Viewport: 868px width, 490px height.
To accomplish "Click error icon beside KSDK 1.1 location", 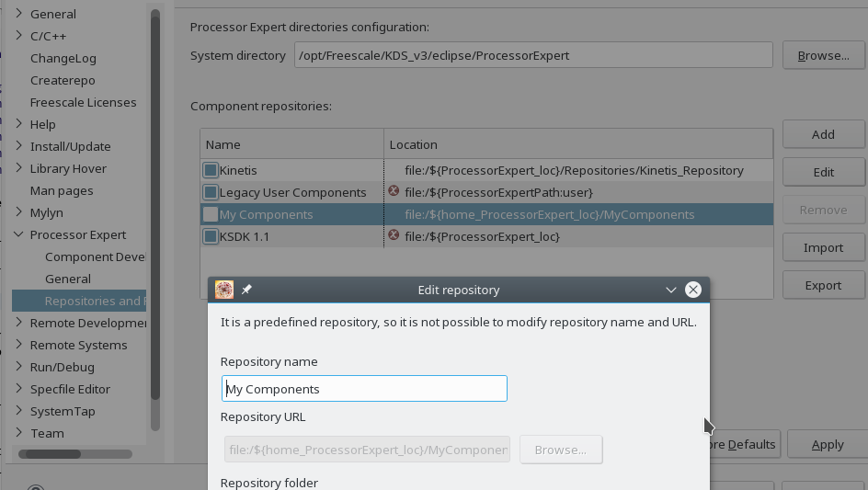I will pos(394,235).
